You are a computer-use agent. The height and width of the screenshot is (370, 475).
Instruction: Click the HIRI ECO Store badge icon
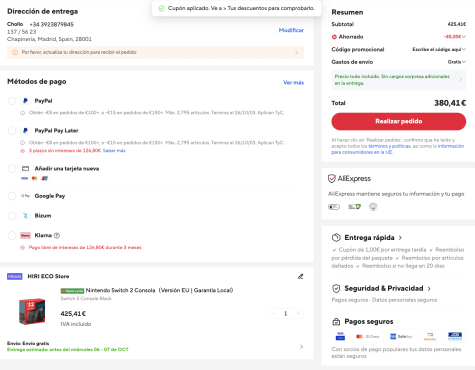pyautogui.click(x=15, y=276)
